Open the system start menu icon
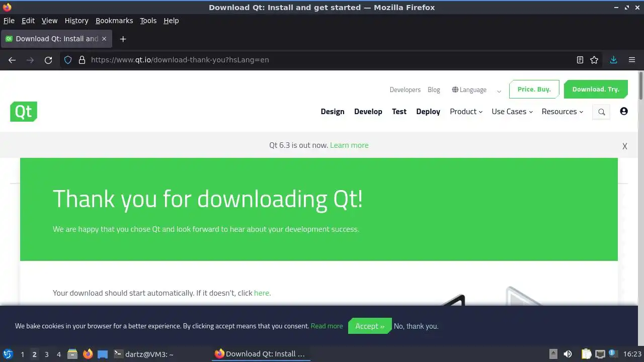This screenshot has width=644, height=362. [8, 354]
